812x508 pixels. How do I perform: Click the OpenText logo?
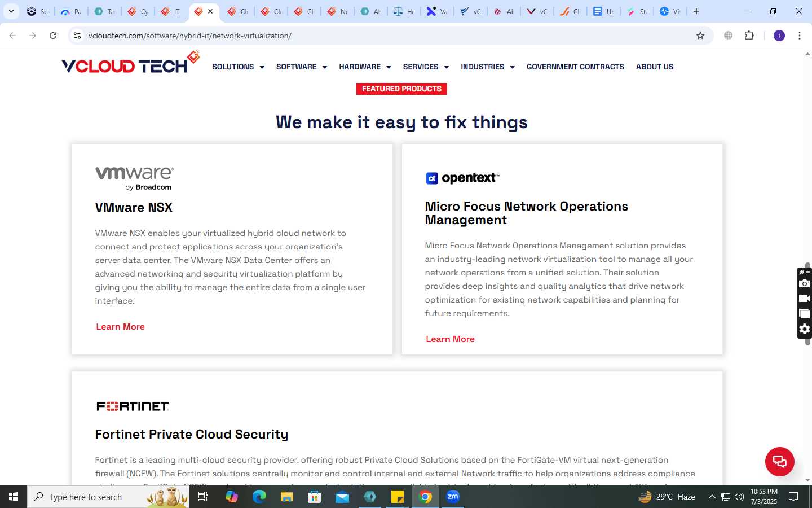(x=462, y=178)
